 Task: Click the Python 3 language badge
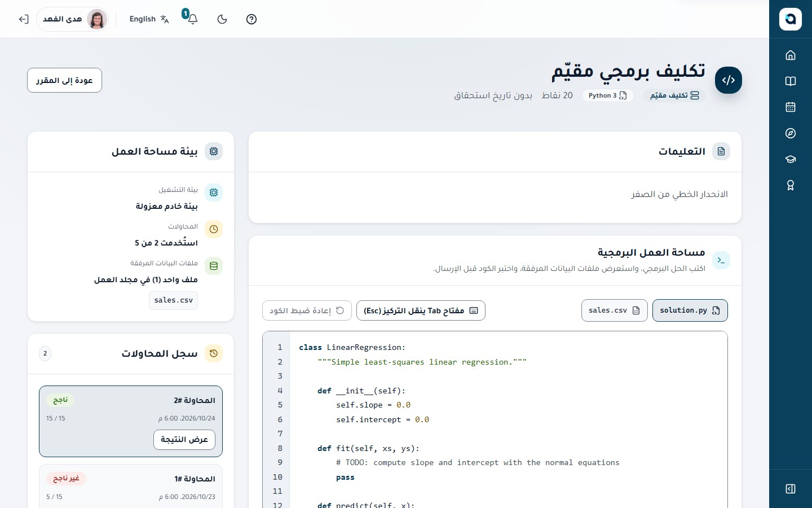pyautogui.click(x=607, y=95)
